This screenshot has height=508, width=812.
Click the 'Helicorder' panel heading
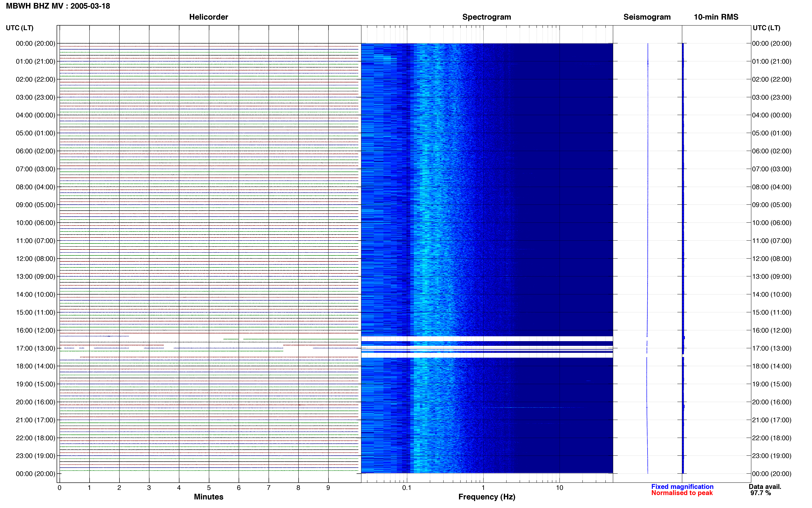coord(209,17)
